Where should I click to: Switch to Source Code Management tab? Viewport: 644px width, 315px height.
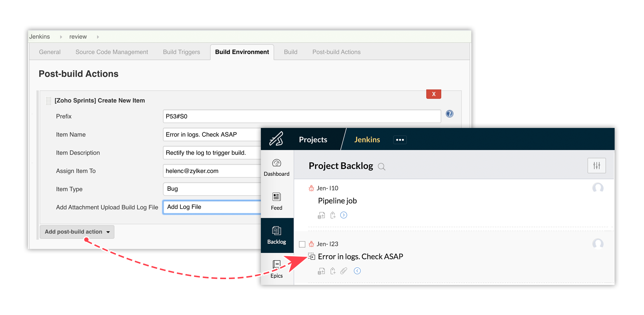click(x=112, y=52)
